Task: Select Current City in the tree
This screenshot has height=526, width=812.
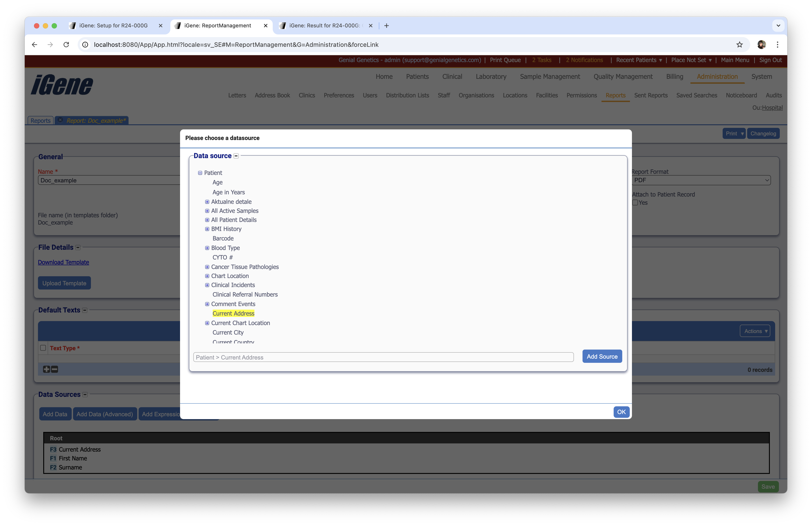Action: pos(228,333)
